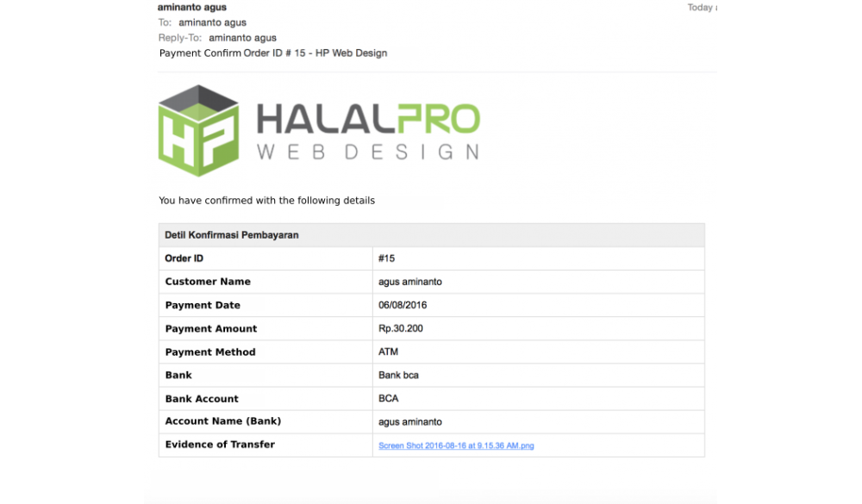This screenshot has height=504, width=862.
Task: Click the bold sender name aminanto agus
Action: (x=192, y=7)
